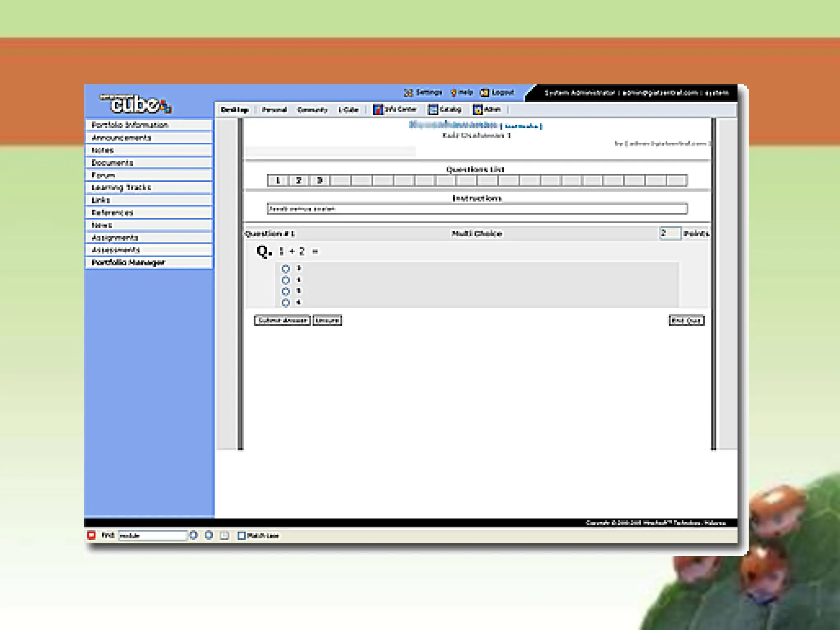
Task: Close the find bar with the red icon
Action: (91, 535)
